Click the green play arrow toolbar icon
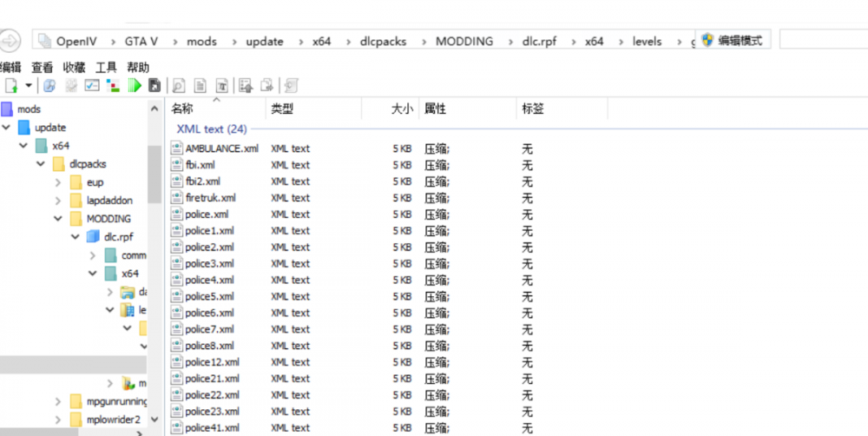This screenshot has width=868, height=436. click(135, 85)
